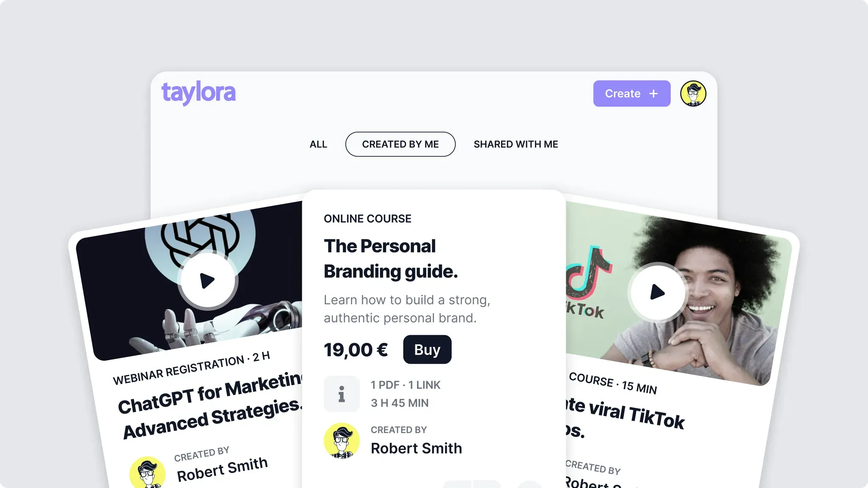The width and height of the screenshot is (868, 488).
Task: Click the info icon beside 1 PDF
Action: coord(342,394)
